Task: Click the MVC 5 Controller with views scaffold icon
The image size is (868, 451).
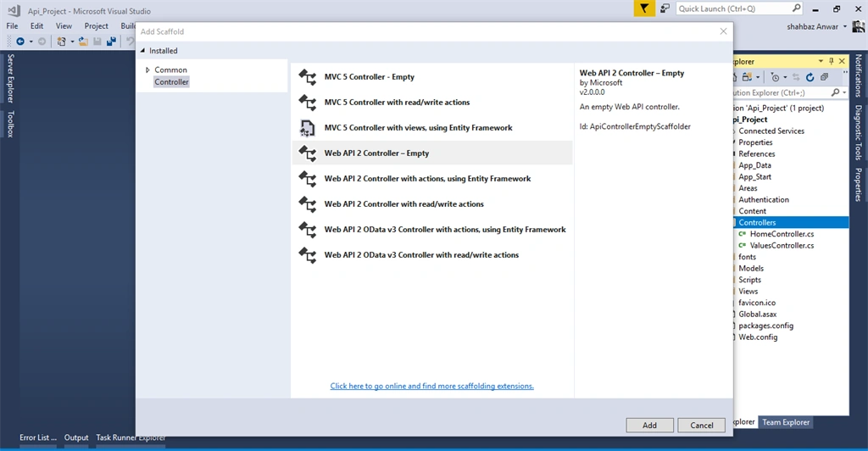Action: pyautogui.click(x=307, y=128)
